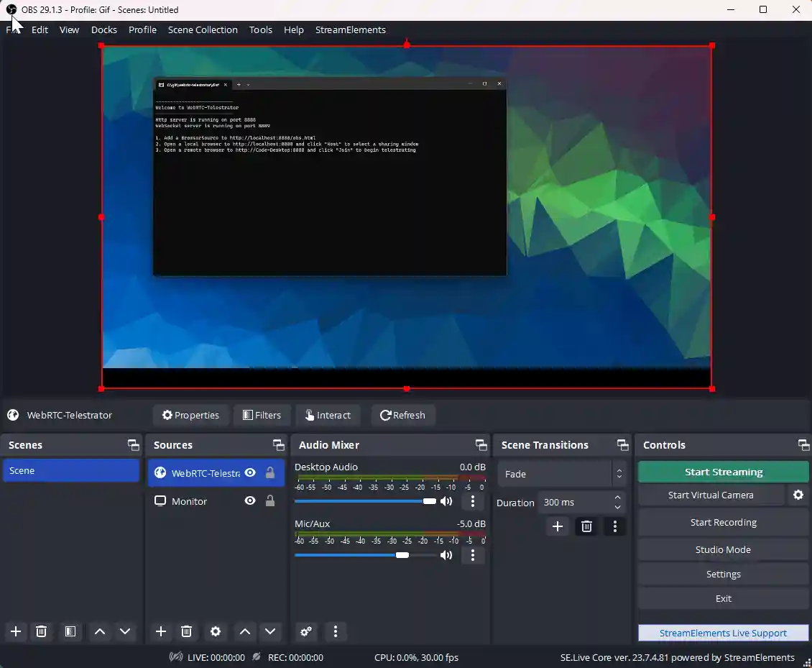The image size is (812, 668).
Task: Delete selected source using the trash icon
Action: click(x=187, y=631)
